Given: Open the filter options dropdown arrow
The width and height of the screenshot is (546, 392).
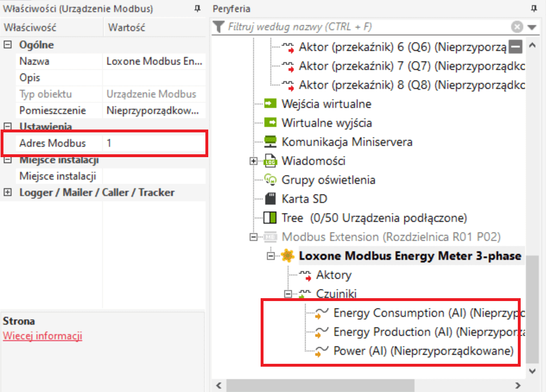Looking at the screenshot, I should click(x=532, y=26).
